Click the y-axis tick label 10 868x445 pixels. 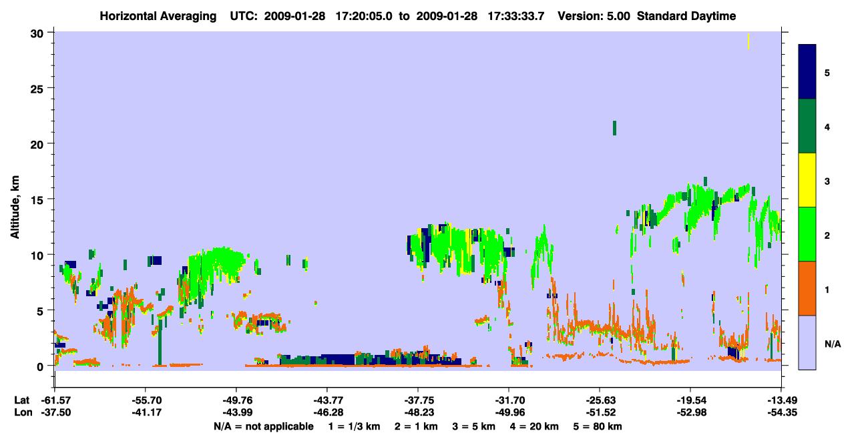pyautogui.click(x=39, y=255)
